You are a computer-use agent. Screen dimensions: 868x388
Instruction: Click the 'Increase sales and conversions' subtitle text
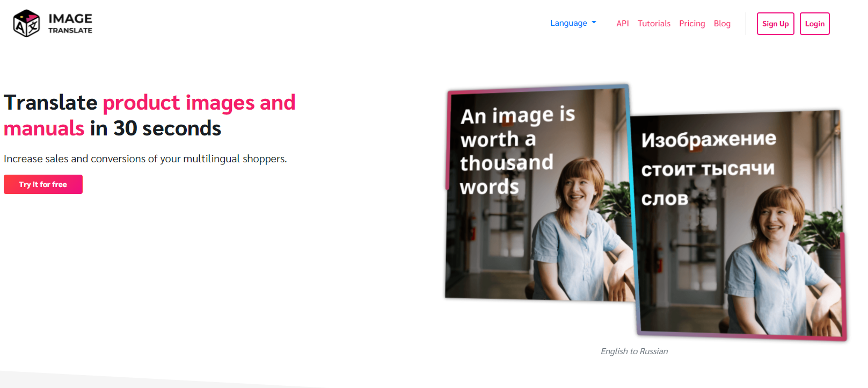click(145, 159)
